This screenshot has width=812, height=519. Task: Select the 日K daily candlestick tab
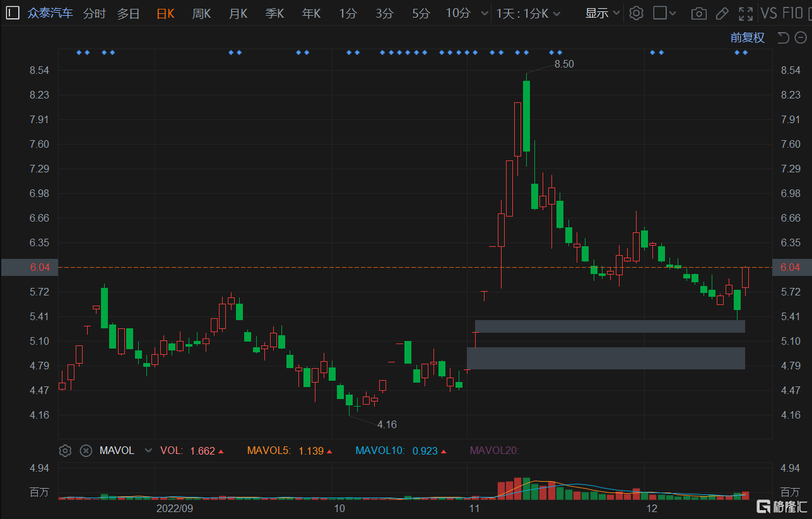pos(165,13)
